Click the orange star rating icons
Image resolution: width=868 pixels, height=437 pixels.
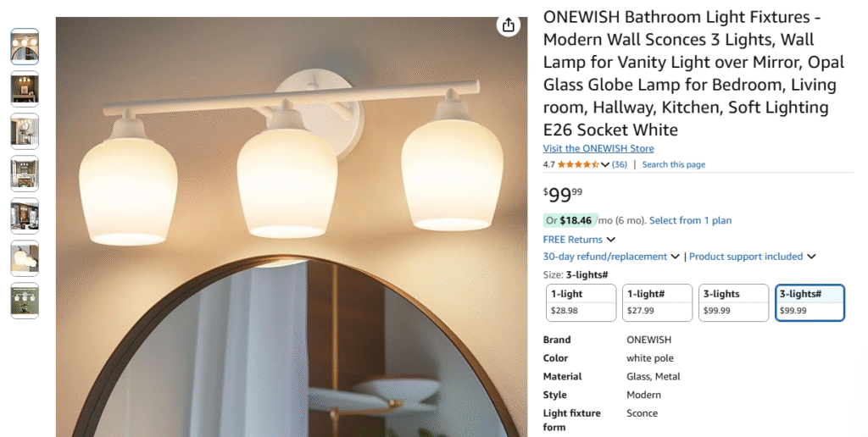[578, 164]
